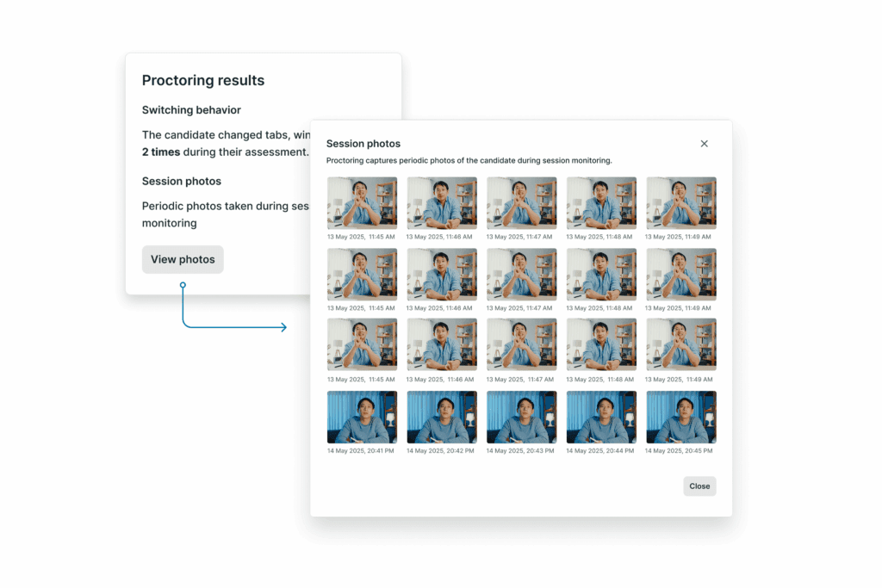Click the Session photos dialog title
This screenshot has width=882, height=588.
coord(363,144)
